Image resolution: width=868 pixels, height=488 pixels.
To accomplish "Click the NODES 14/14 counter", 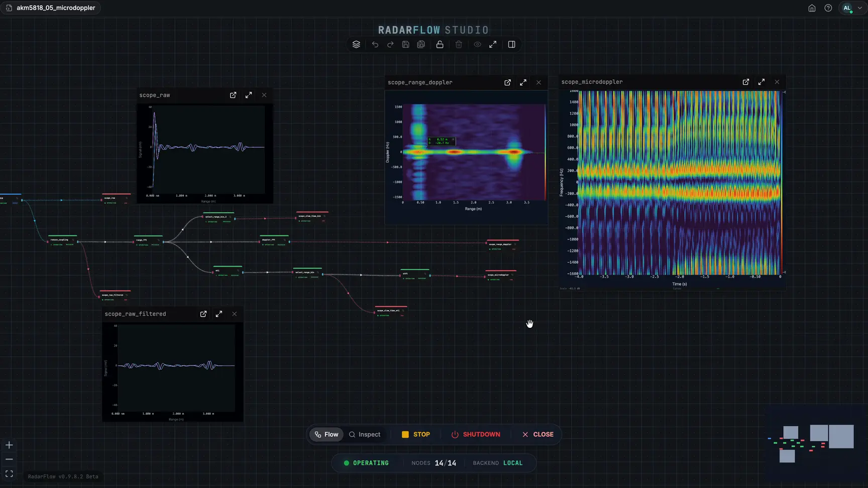I will pos(433,463).
